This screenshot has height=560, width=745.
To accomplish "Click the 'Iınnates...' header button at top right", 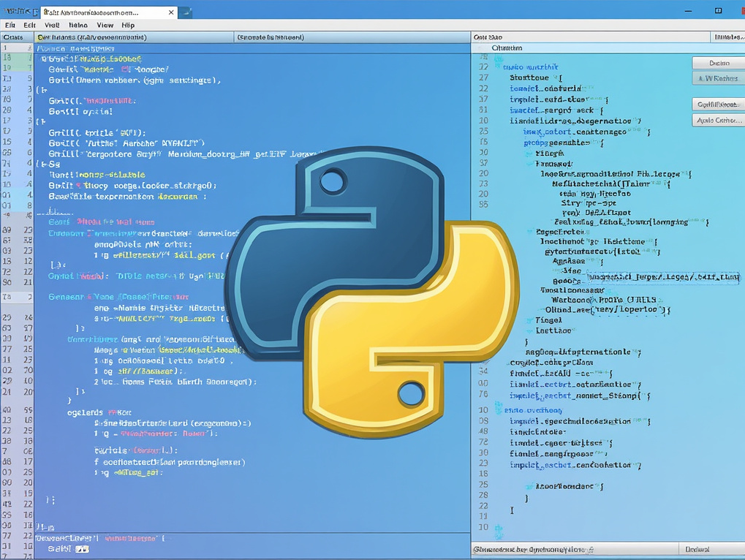I will [x=727, y=37].
